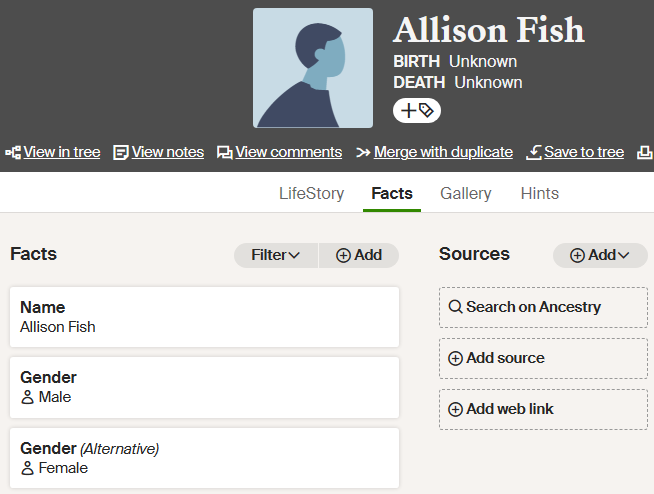654x494 pixels.
Task: Click the Merge with duplicate arrows icon
Action: pos(362,153)
